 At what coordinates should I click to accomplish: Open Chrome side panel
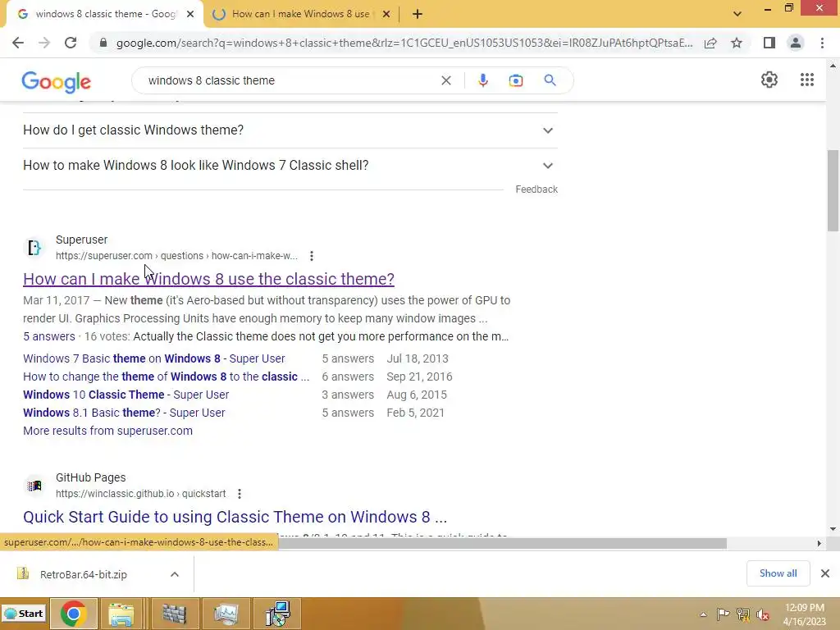pos(769,43)
